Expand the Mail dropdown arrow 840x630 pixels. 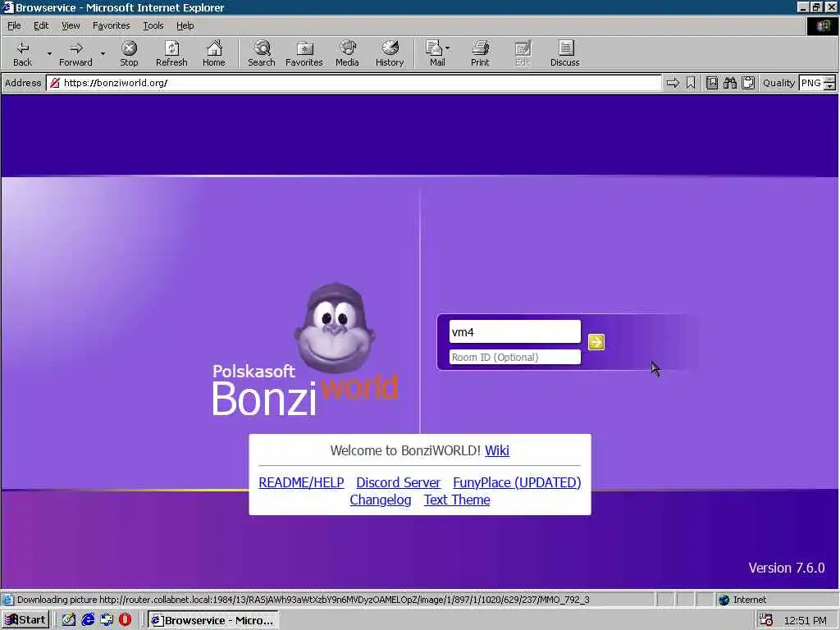click(x=448, y=48)
